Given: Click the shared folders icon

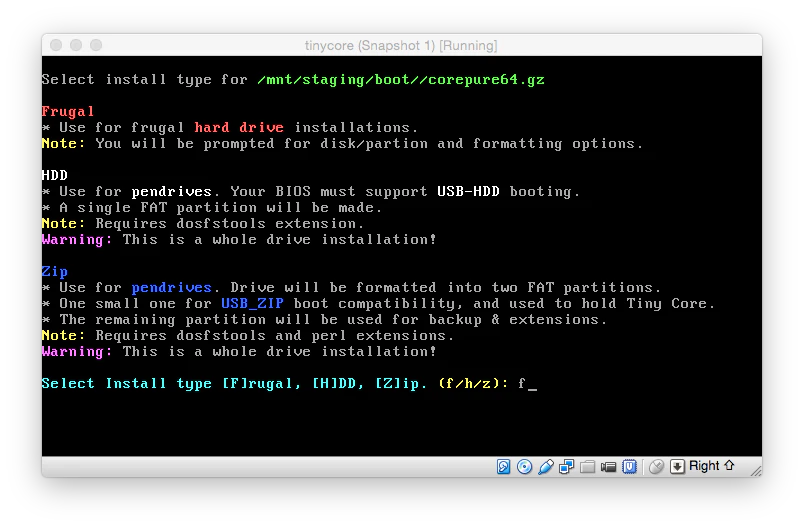Looking at the screenshot, I should pos(588,467).
